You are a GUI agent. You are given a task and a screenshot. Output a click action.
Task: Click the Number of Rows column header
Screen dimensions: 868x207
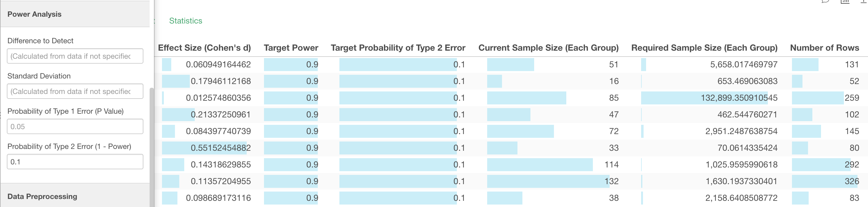(824, 48)
